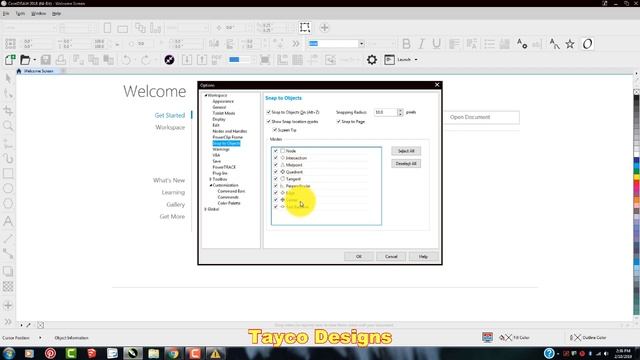Toggle Screen Tip checkbox
Screen dimensions: 640x360
pyautogui.click(x=275, y=130)
